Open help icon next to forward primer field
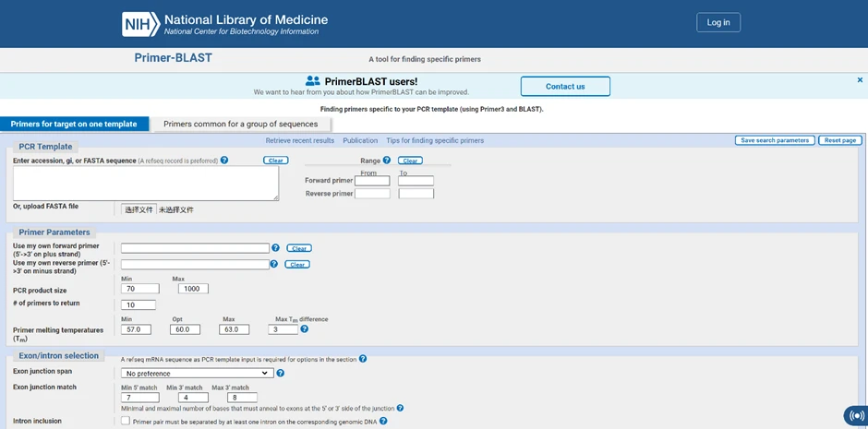Image resolution: width=868 pixels, height=429 pixels. click(276, 247)
